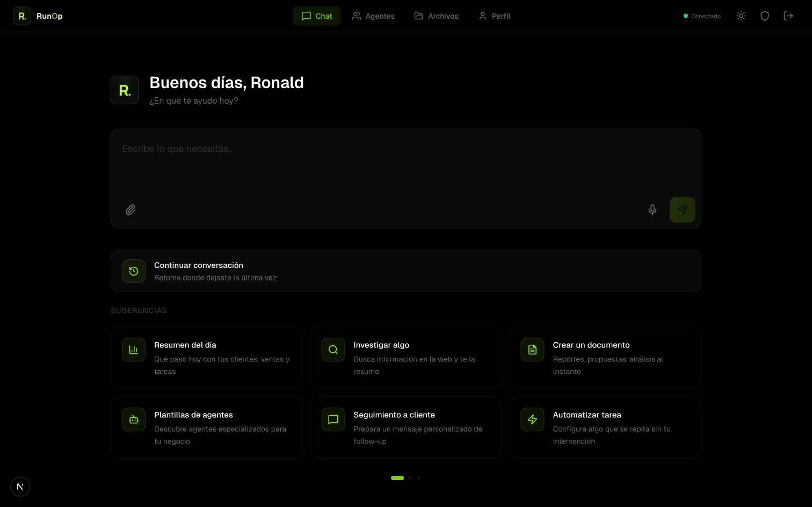This screenshot has height=507, width=812.
Task: Open Plantillas de agentes card
Action: (207, 428)
